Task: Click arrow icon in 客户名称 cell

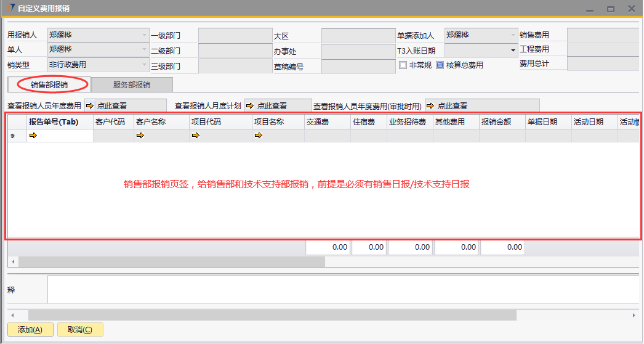Action: (140, 136)
